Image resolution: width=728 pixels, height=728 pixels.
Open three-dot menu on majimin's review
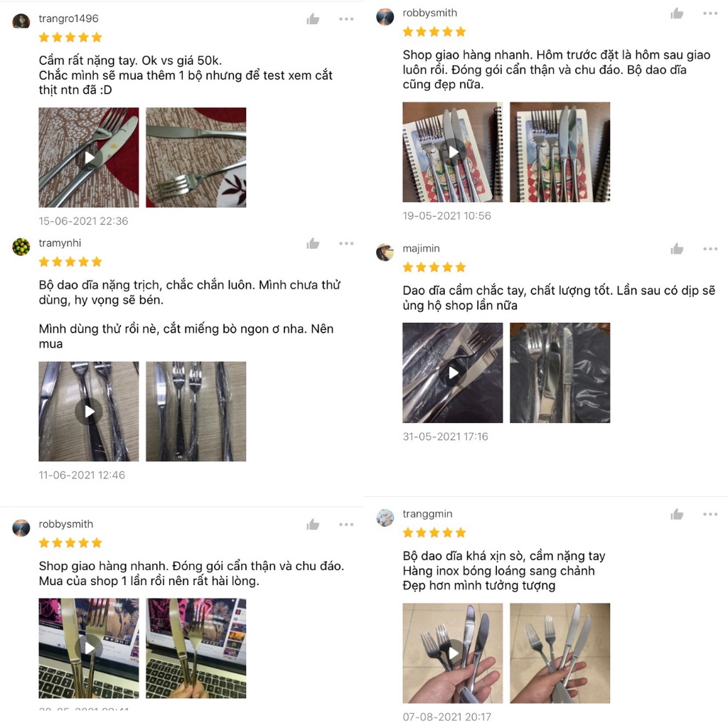point(710,249)
